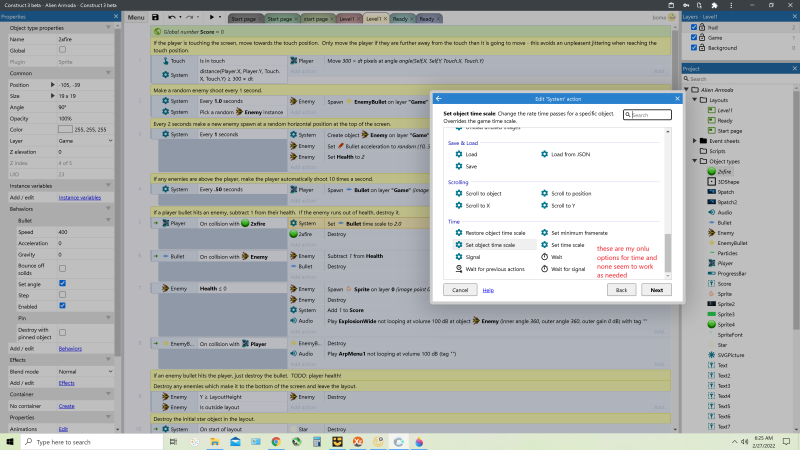Click the Save project icon in toolbar

point(155,17)
